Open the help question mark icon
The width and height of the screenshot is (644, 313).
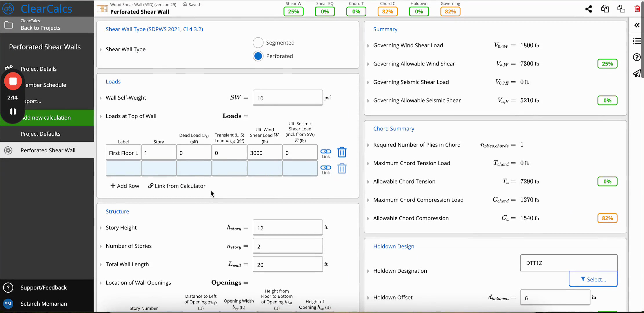point(637,57)
